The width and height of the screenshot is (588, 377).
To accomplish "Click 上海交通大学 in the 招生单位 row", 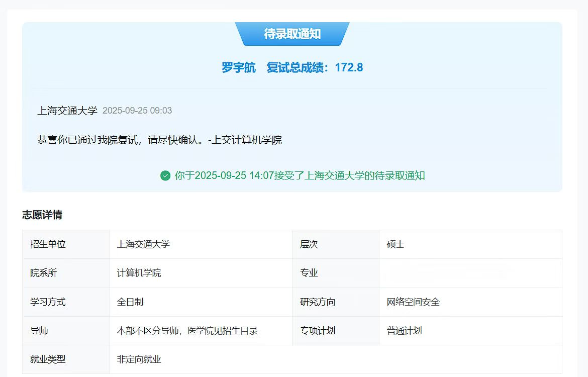I will [x=143, y=244].
